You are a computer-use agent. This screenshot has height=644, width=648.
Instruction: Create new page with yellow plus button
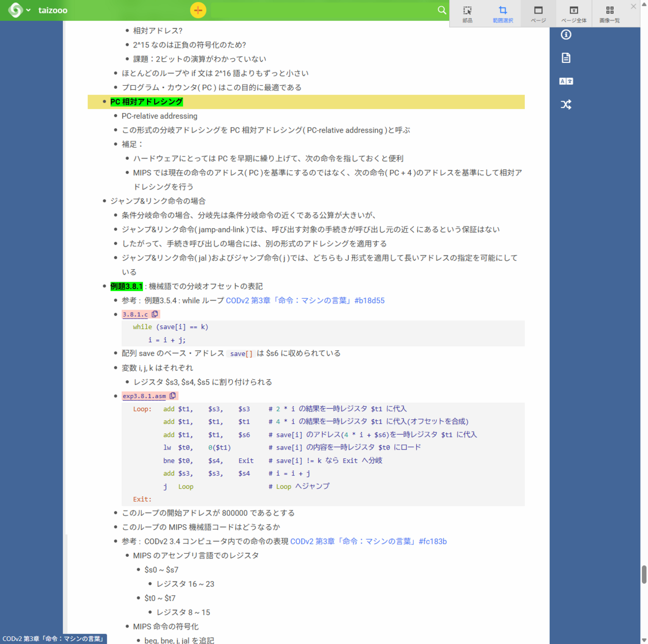click(x=198, y=10)
